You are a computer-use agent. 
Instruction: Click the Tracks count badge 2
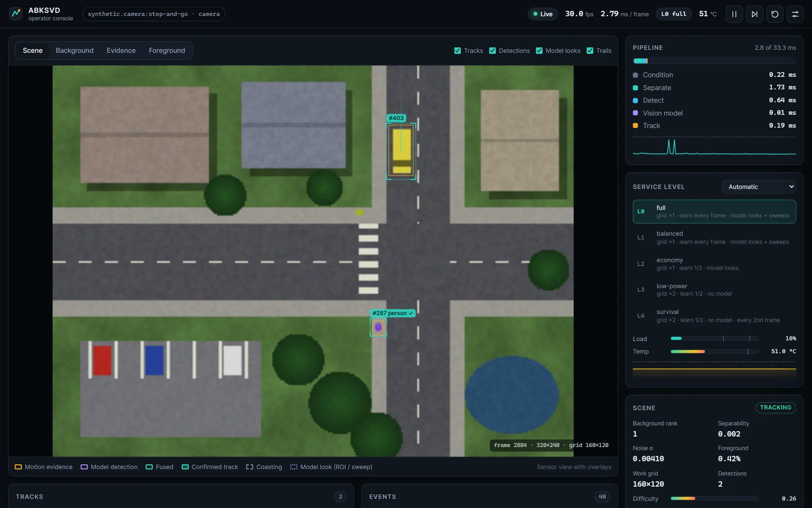[x=340, y=497]
